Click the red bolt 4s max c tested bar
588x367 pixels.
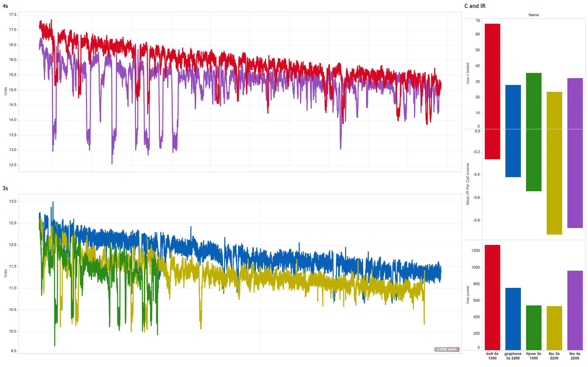[492, 76]
